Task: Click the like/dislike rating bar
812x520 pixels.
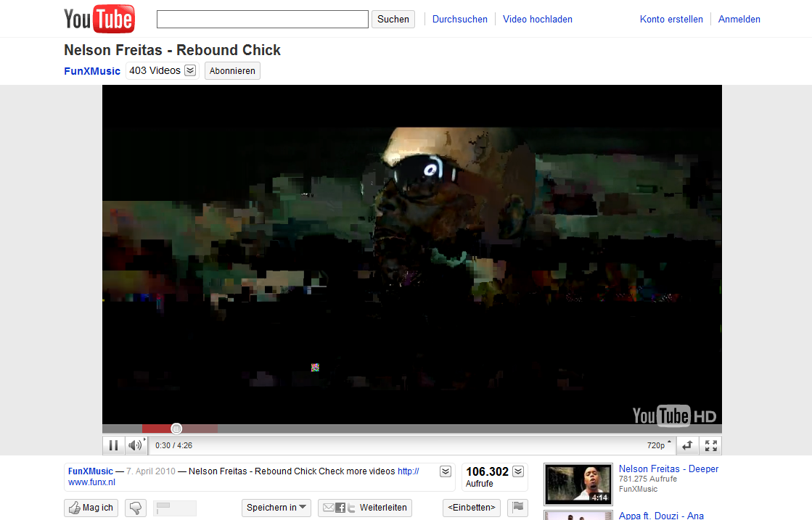Action: 175,508
